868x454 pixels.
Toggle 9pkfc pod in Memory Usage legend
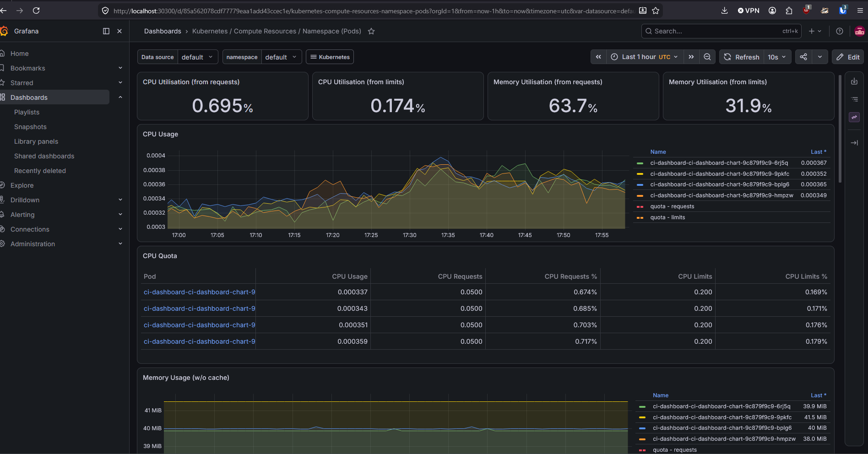(x=722, y=417)
